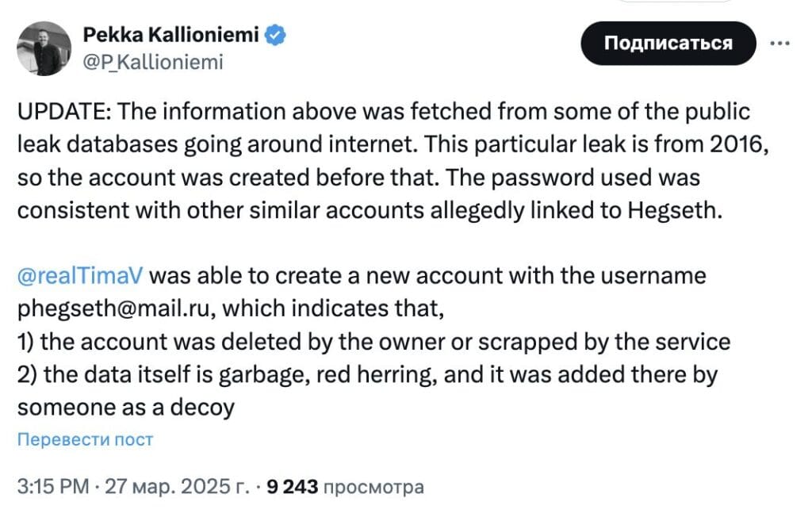
Task: Click the blue verified badge icon
Action: point(275,35)
